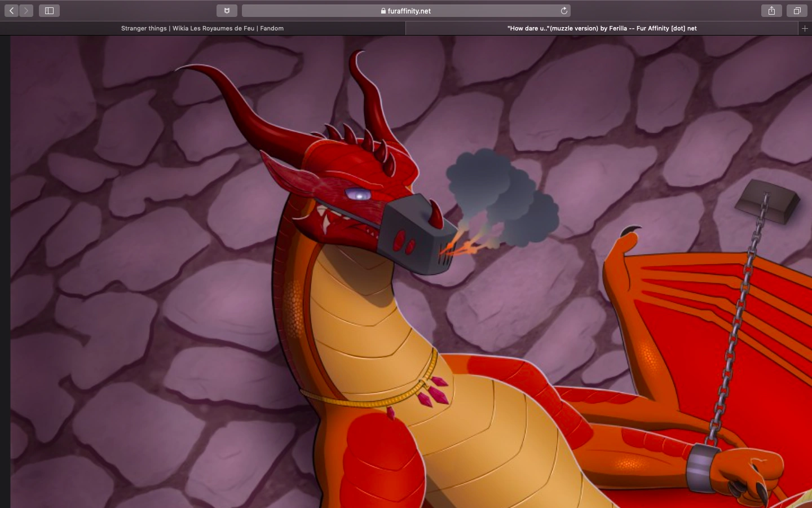Open the Share menu

[x=771, y=11]
